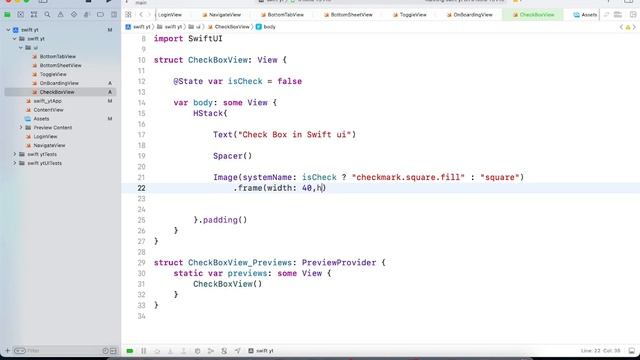The height and width of the screenshot is (360, 640).
Task: Click line 22 in the code gutter
Action: click(x=141, y=188)
